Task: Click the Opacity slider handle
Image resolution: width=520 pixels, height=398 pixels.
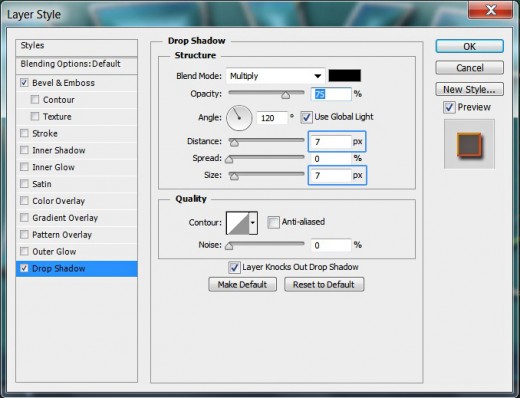Action: click(x=285, y=95)
